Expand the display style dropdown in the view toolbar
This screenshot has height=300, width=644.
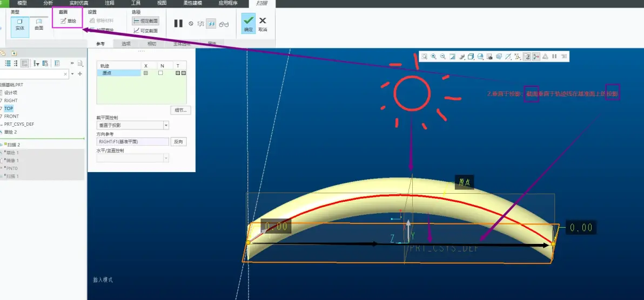click(471, 57)
